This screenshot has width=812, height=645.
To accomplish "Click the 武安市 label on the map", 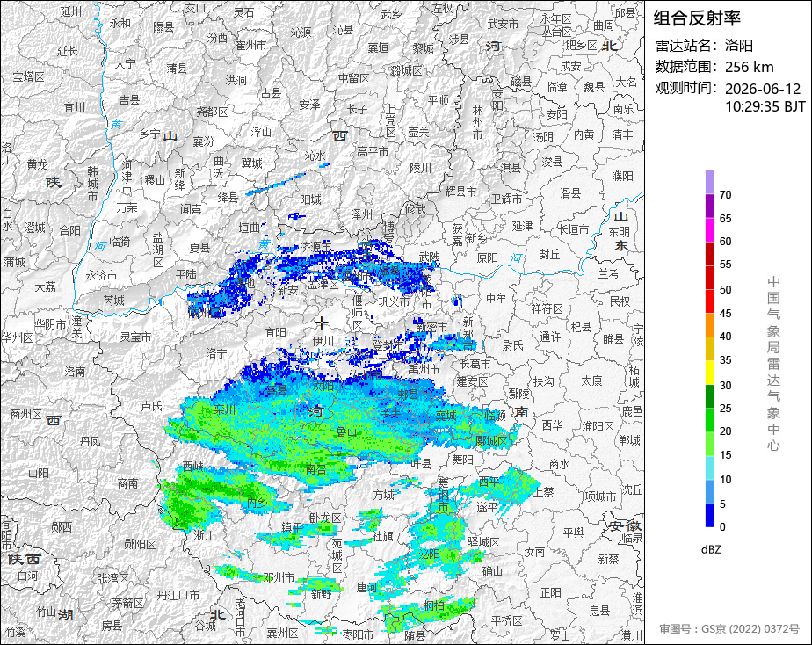I will click(x=503, y=24).
